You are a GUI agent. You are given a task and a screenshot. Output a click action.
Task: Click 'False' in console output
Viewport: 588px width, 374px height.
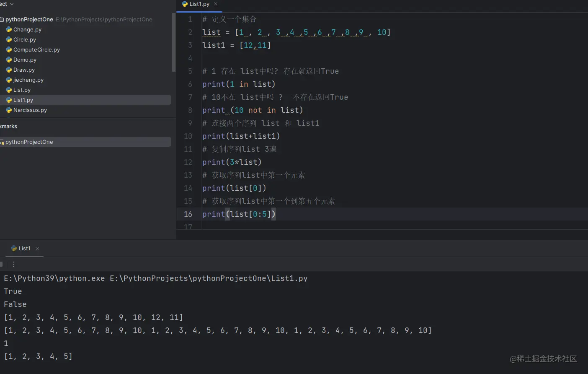pos(15,304)
